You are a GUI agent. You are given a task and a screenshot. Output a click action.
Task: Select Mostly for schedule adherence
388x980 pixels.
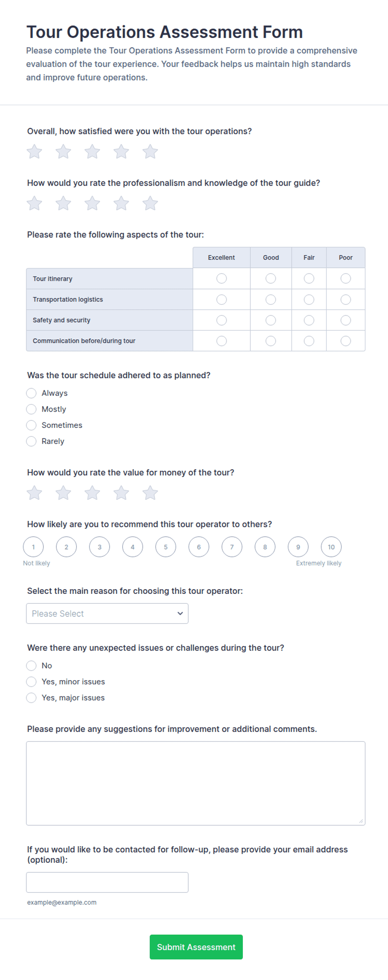(x=31, y=409)
